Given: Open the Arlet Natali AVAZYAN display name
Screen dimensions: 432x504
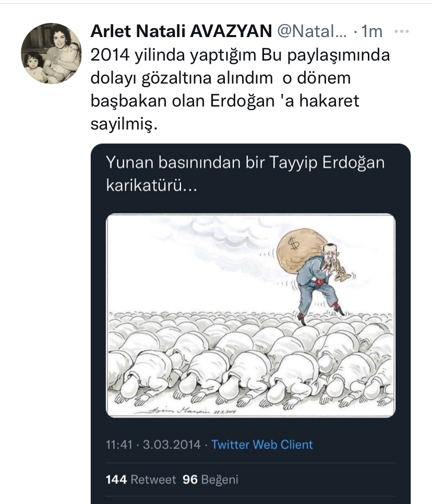Looking at the screenshot, I should (x=181, y=31).
